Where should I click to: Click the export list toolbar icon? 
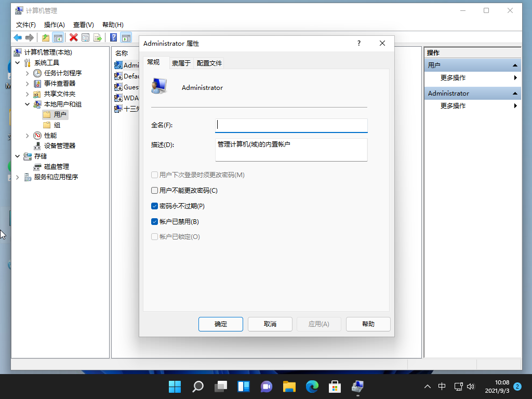(97, 37)
